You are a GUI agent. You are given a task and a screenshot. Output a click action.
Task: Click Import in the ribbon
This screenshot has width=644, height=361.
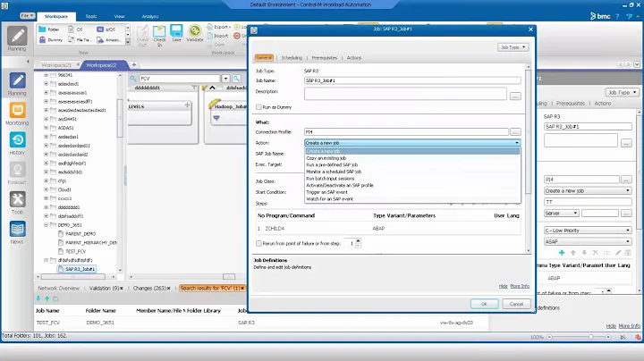point(217,36)
